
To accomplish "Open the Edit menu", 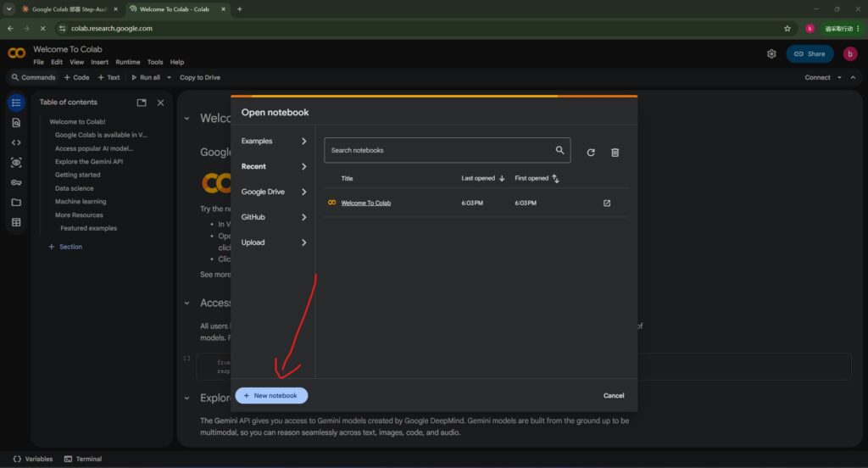I will tap(57, 62).
